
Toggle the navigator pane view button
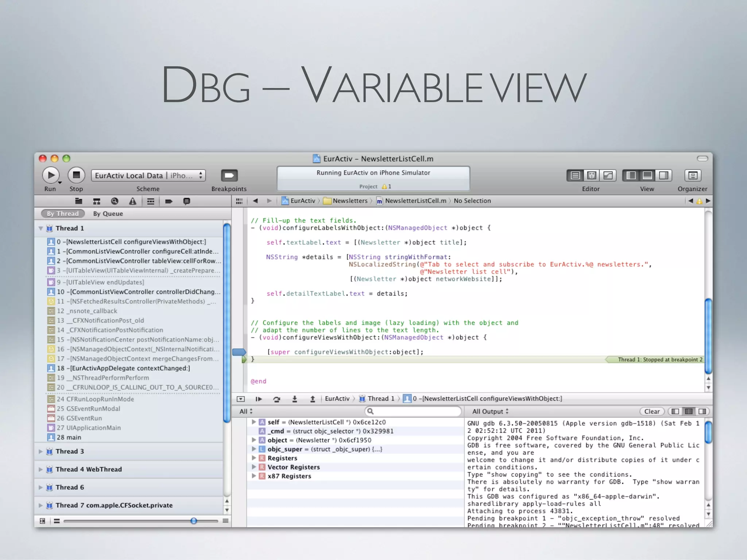click(631, 176)
